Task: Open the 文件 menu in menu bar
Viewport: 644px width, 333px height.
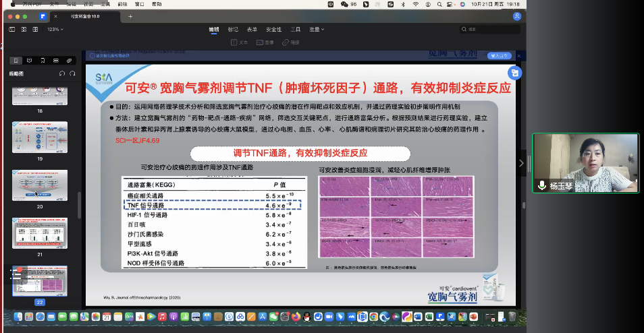Action: 54,4
